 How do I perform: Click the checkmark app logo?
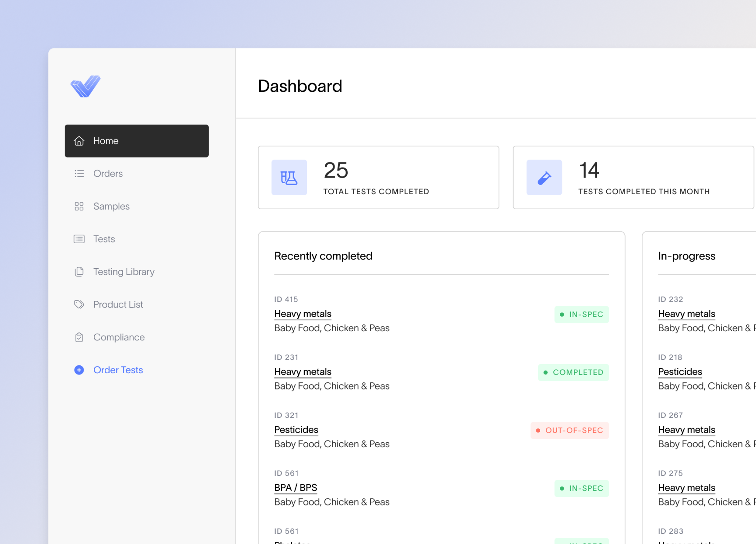pyautogui.click(x=86, y=86)
